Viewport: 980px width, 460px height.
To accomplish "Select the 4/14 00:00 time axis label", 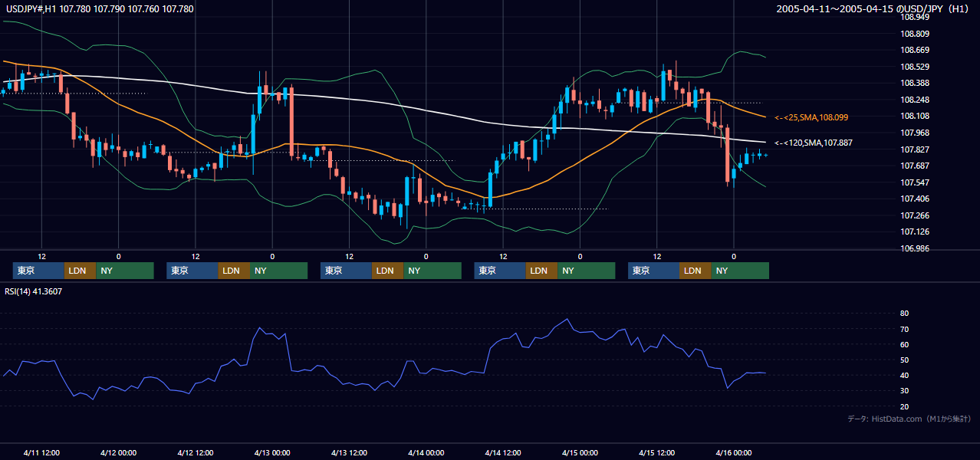I will tap(426, 453).
